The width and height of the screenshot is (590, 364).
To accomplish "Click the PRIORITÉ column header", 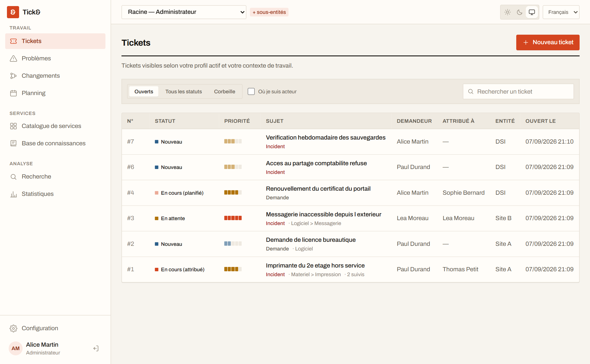I will click(x=237, y=121).
